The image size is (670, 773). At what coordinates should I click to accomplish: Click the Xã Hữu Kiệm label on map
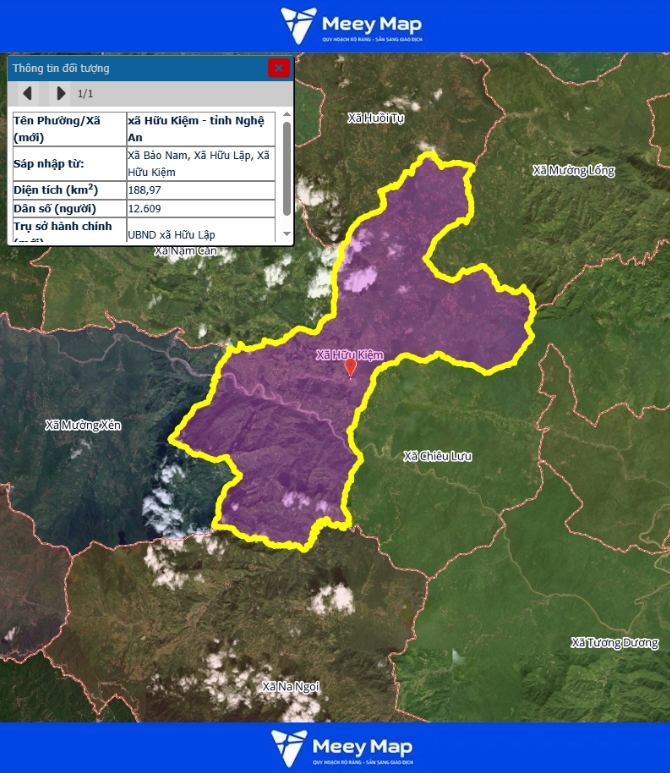click(x=349, y=354)
